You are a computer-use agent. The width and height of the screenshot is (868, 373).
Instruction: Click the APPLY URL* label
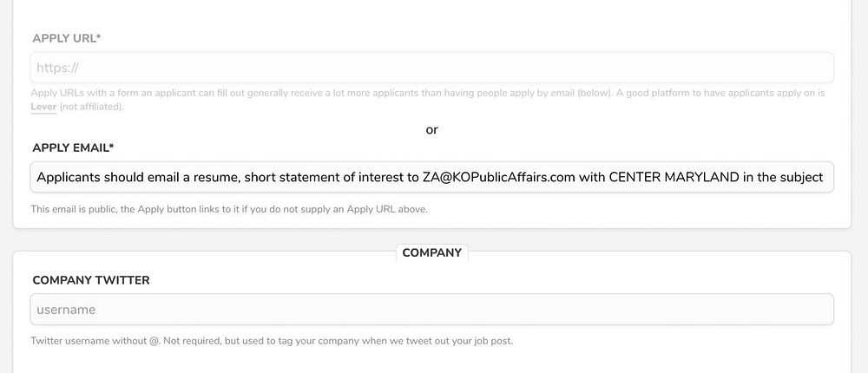67,38
